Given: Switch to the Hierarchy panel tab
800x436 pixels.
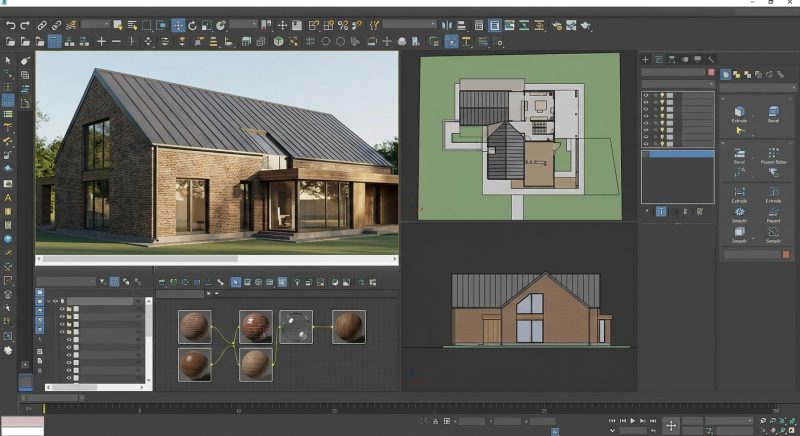Looking at the screenshot, I should [671, 60].
